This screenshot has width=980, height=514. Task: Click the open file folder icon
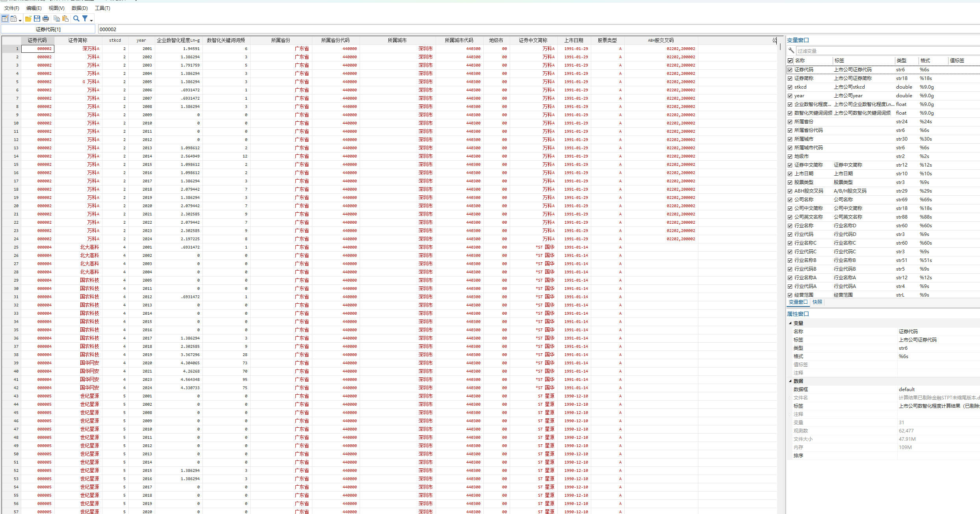pyautogui.click(x=28, y=19)
